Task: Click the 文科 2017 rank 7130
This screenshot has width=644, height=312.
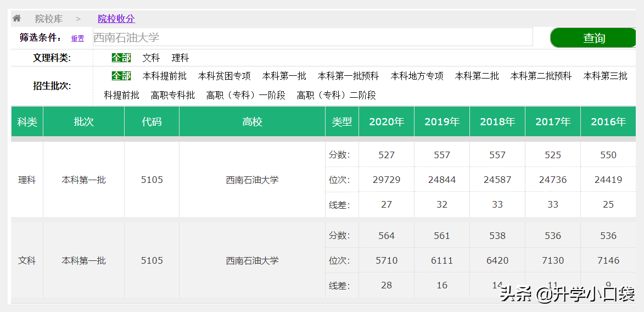Action: (x=553, y=260)
